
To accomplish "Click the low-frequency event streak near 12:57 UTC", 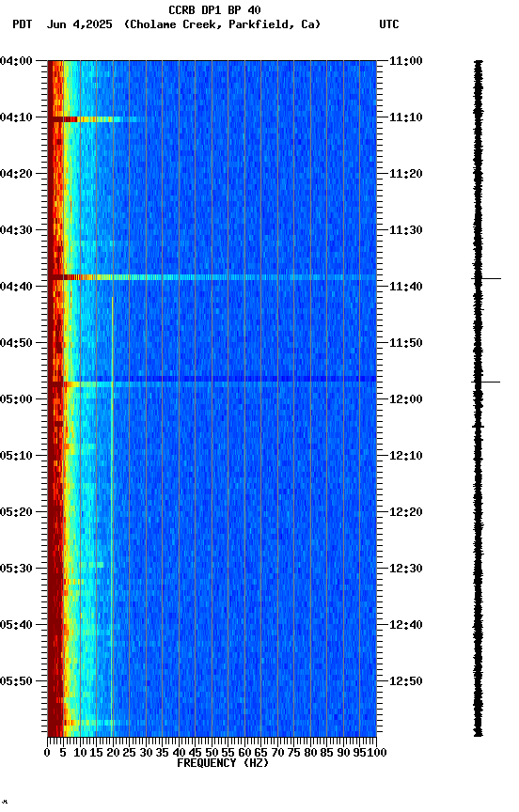I will tap(89, 723).
